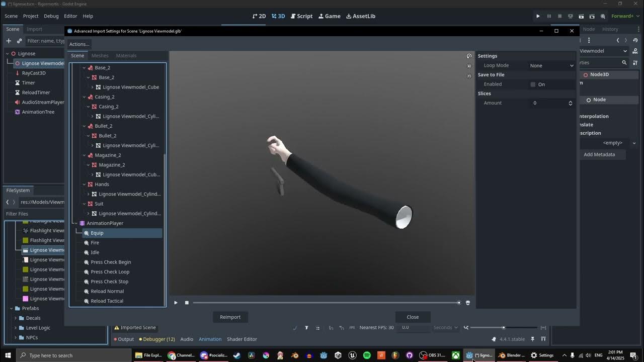Collapse the Suit mesh node
Image resolution: width=644 pixels, height=362 pixels.
pyautogui.click(x=84, y=204)
